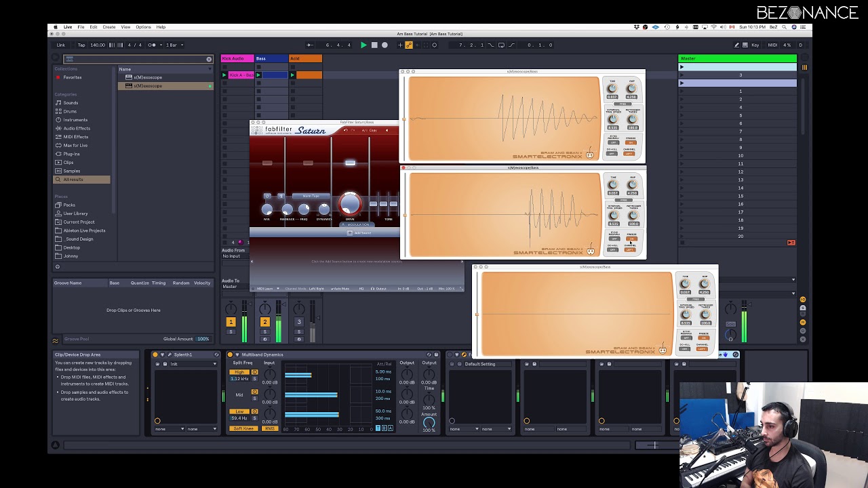The height and width of the screenshot is (488, 868).
Task: Open Sylenth1 plugin window wrench icon
Action: 169,354
